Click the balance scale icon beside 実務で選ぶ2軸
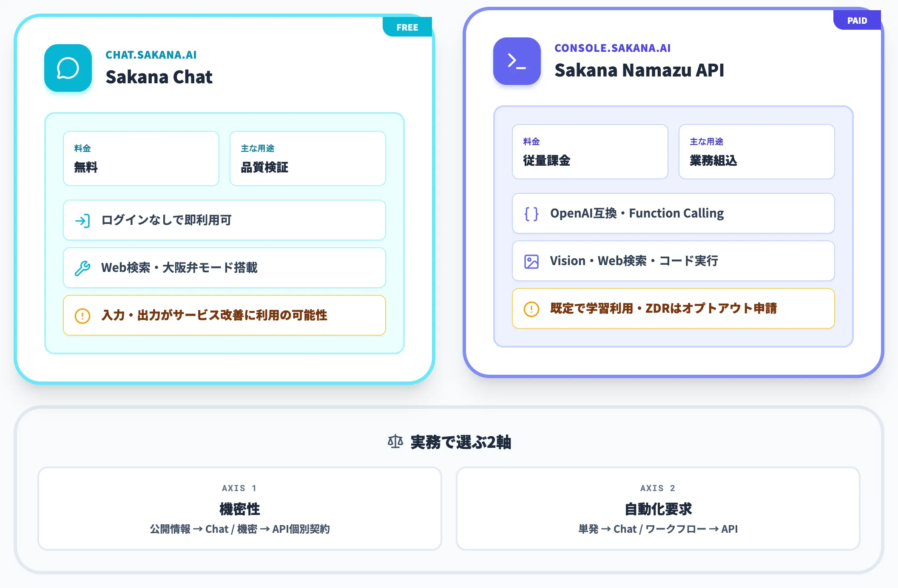The width and height of the screenshot is (898, 588). pos(395,442)
